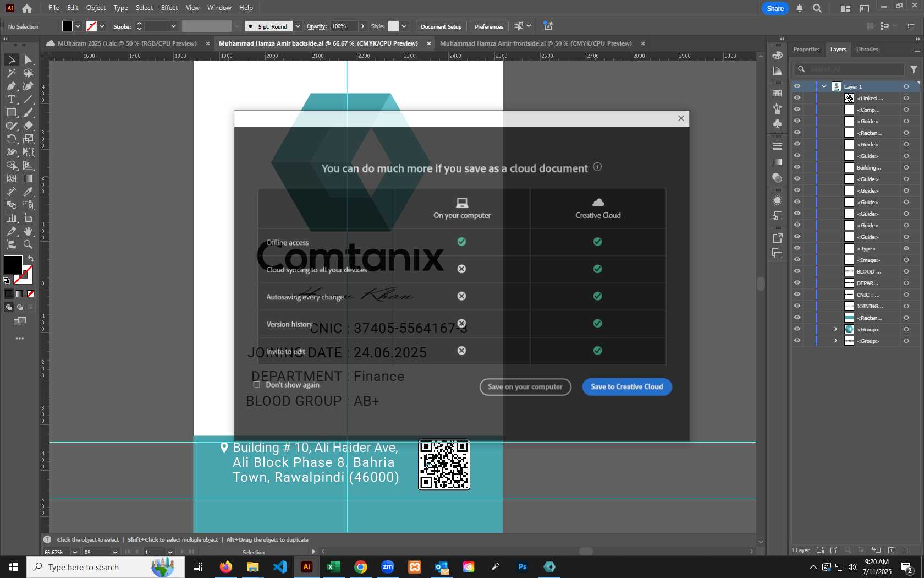The width and height of the screenshot is (924, 578).
Task: Open the fill color dropdown
Action: 78,26
